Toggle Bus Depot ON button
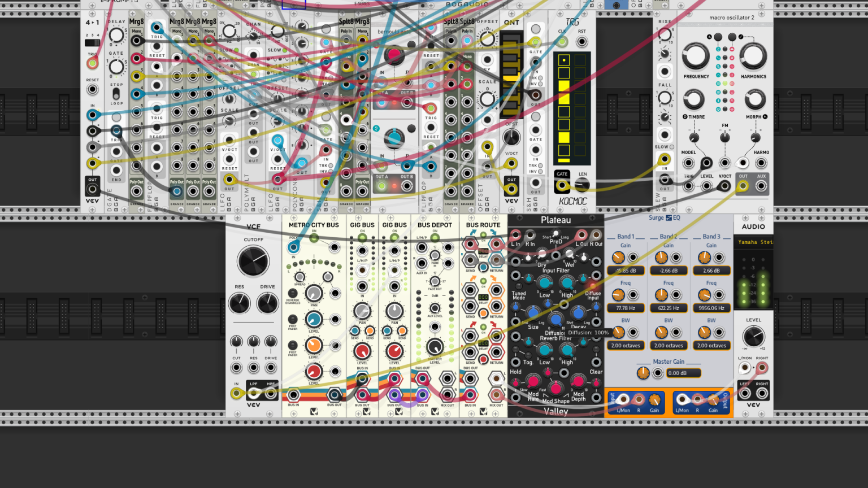This screenshot has width=868, height=488. (435, 237)
